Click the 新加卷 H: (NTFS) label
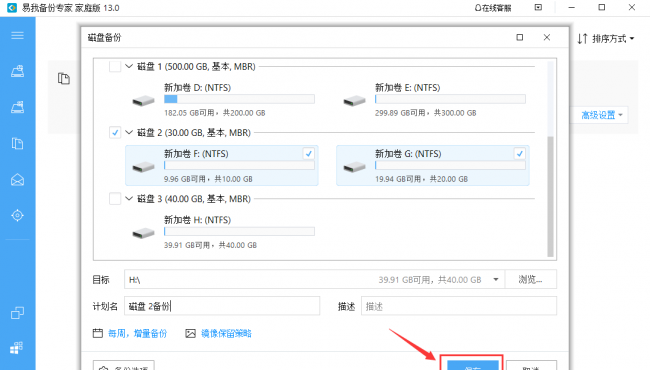Viewport: 650px width, 370px height. pos(197,220)
